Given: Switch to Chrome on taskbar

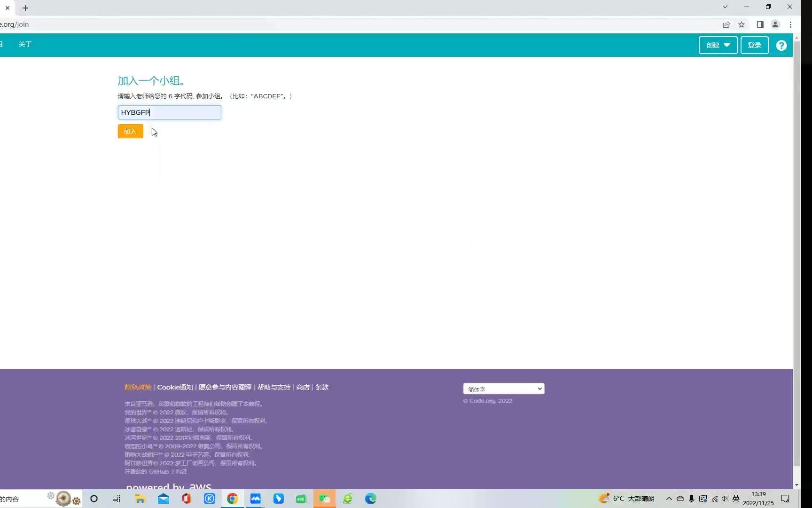Looking at the screenshot, I should 232,499.
